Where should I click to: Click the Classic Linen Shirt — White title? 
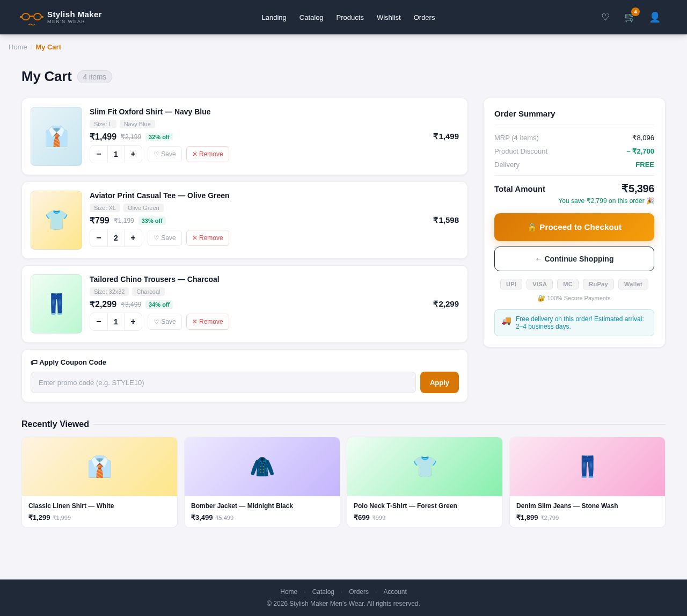[x=71, y=506]
